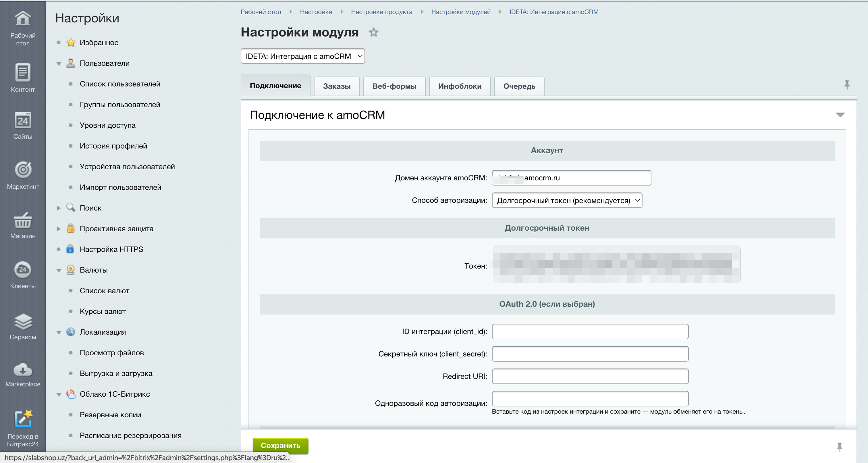
Task: Open the Магазин basket icon
Action: tap(23, 220)
